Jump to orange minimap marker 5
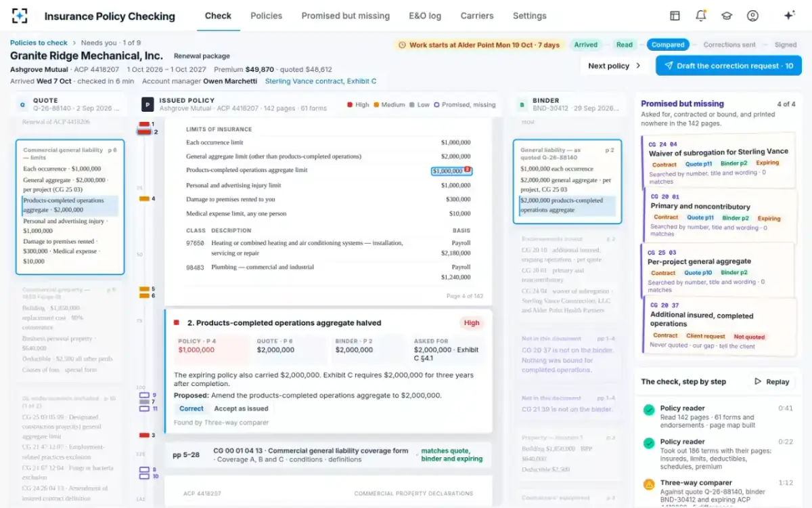This screenshot has height=508, width=812. pyautogui.click(x=145, y=289)
